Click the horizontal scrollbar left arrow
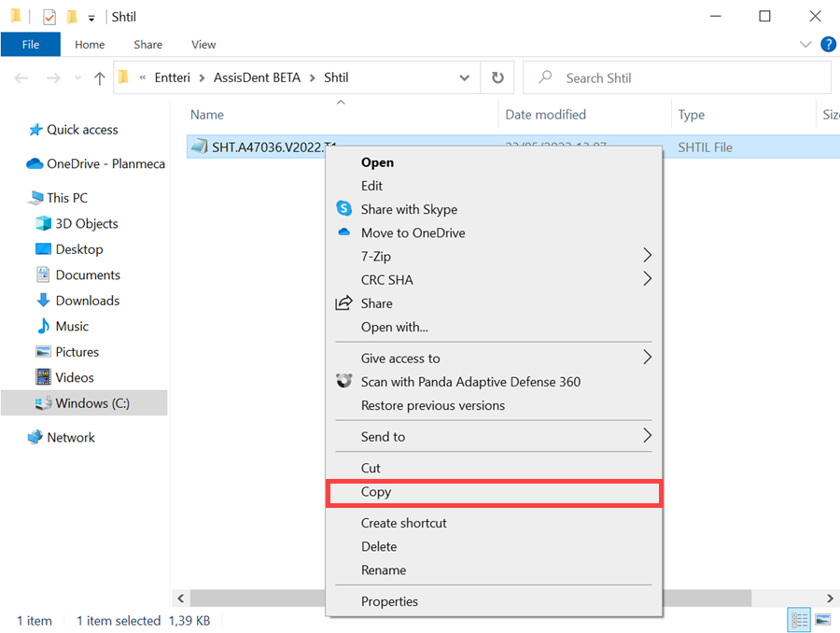The height and width of the screenshot is (633, 840). 181,598
